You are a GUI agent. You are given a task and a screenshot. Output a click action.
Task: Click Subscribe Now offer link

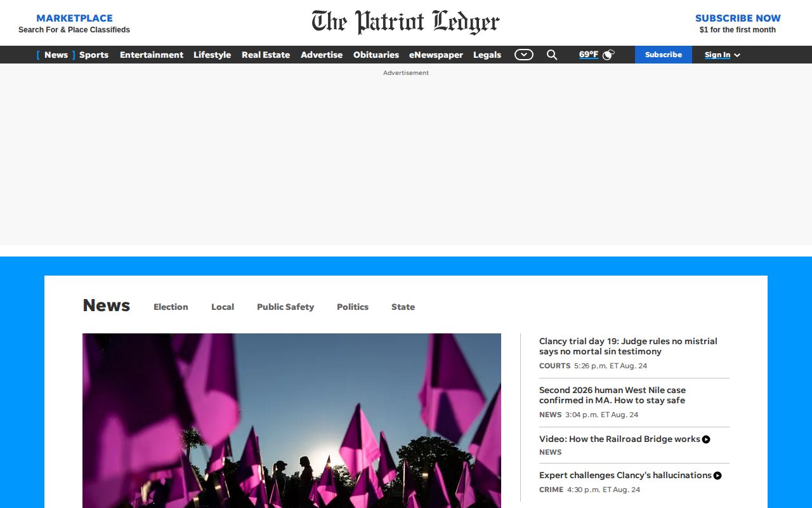tap(738, 23)
